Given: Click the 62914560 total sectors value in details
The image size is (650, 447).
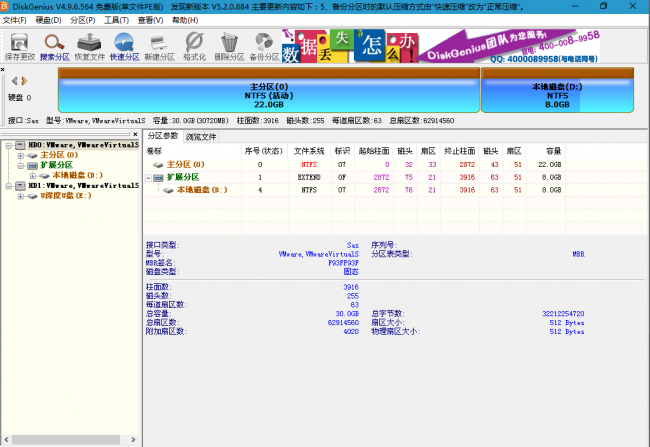Looking at the screenshot, I should point(343,323).
